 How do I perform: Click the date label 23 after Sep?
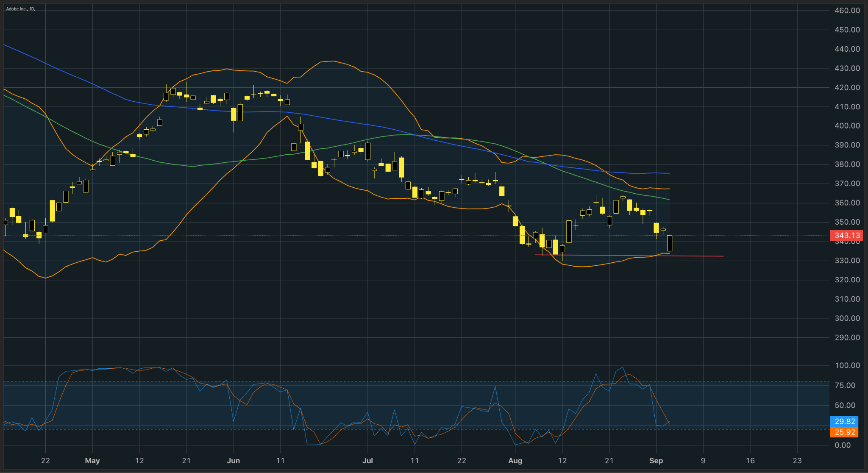click(797, 461)
